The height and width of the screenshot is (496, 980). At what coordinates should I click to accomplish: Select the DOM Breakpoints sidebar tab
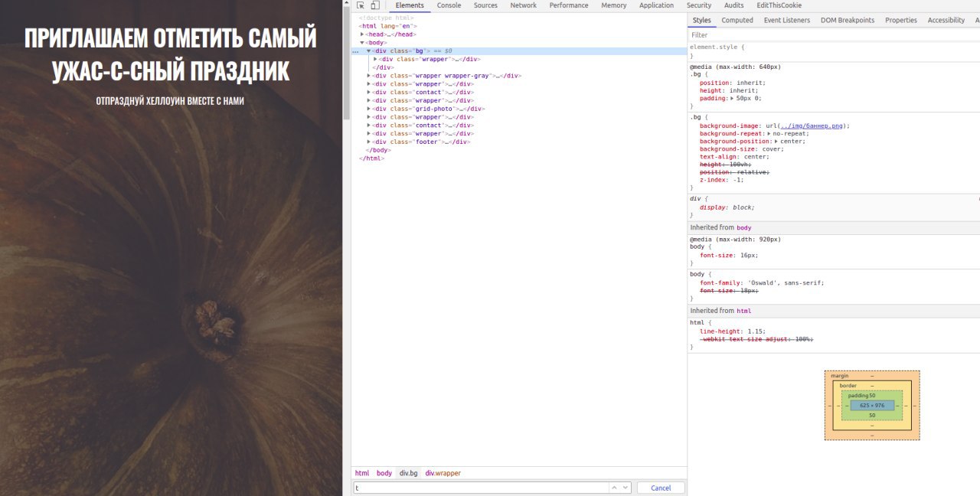pyautogui.click(x=847, y=21)
